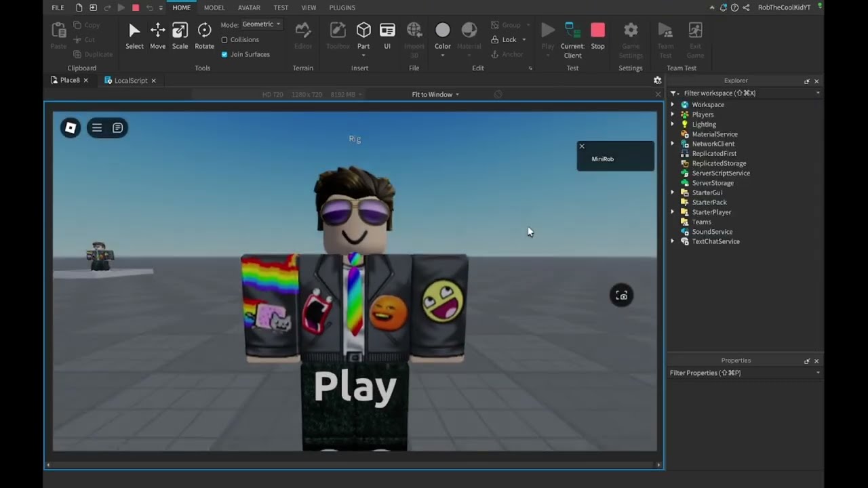This screenshot has height=488, width=868.
Task: Undock the Properties panel
Action: (807, 361)
